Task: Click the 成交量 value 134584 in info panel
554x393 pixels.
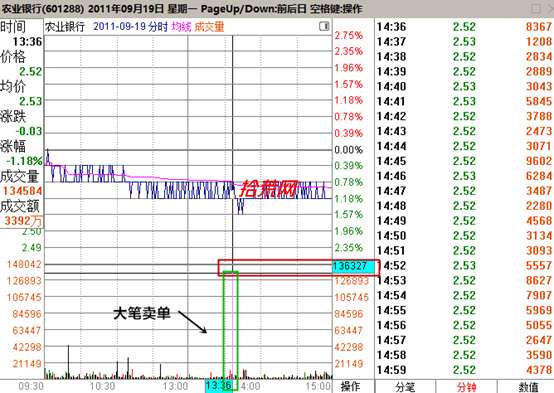Action: pos(23,191)
